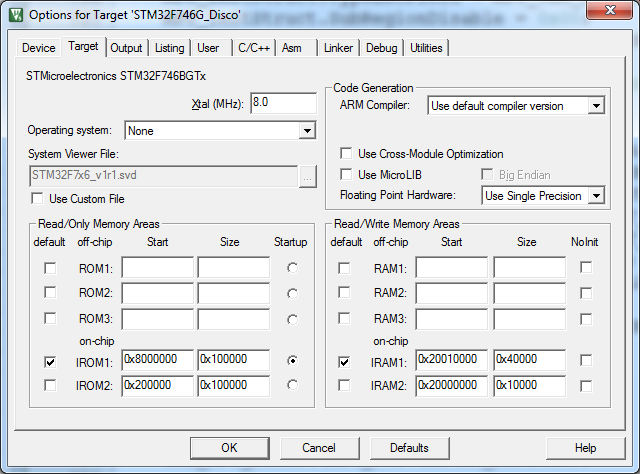The width and height of the screenshot is (640, 474).
Task: Select the Target tab
Action: pyautogui.click(x=83, y=47)
